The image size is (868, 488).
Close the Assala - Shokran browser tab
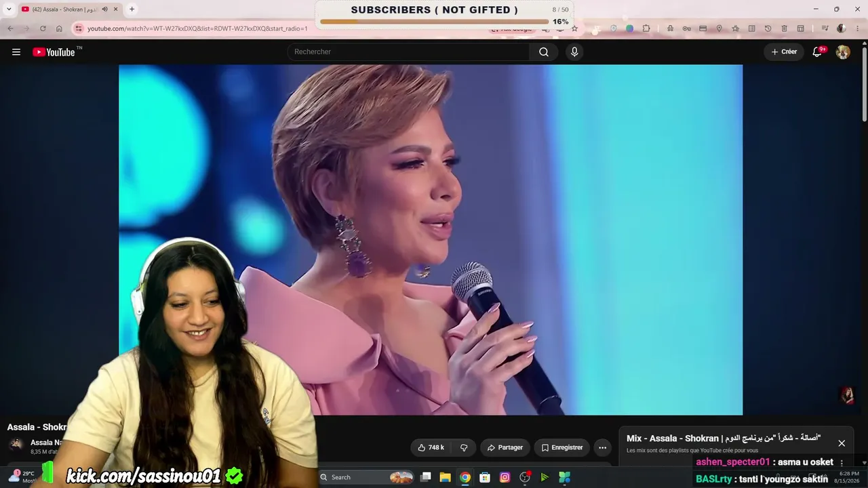[115, 9]
